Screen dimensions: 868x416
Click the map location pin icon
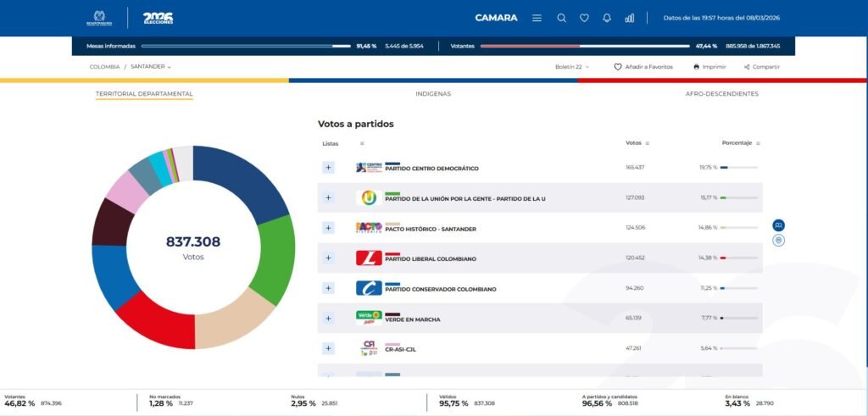click(x=779, y=241)
